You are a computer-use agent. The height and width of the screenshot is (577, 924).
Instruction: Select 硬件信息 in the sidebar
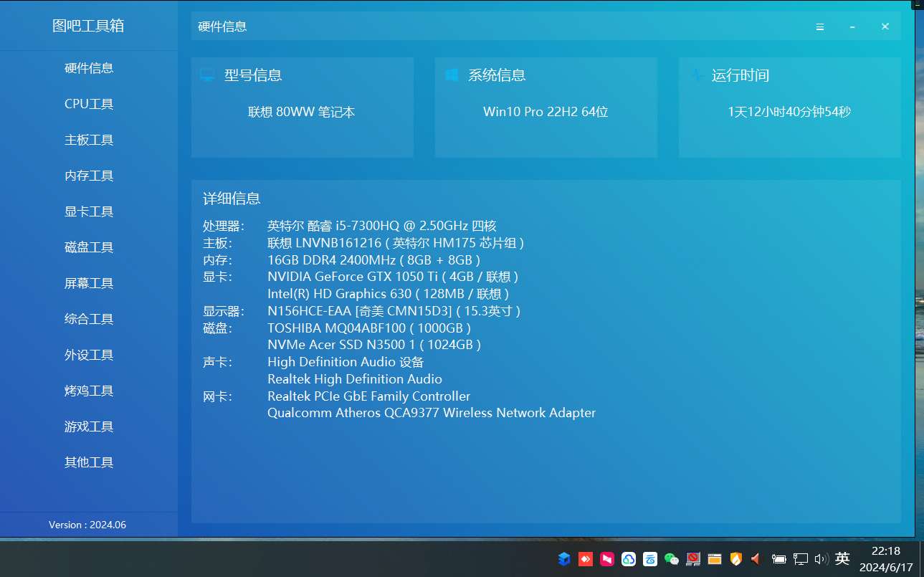click(89, 68)
